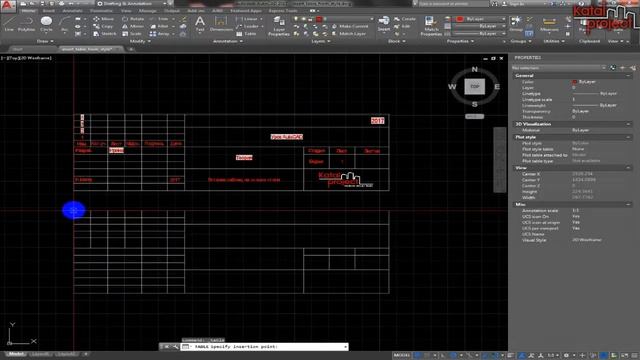
Task: Collapse the Misc section in Properties
Action: pos(628,204)
